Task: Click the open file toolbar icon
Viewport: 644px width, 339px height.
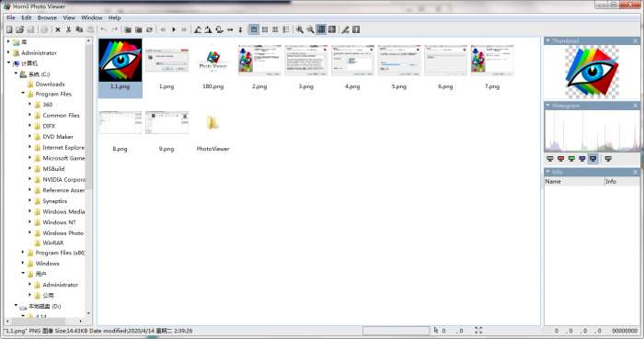Action: tap(19, 29)
